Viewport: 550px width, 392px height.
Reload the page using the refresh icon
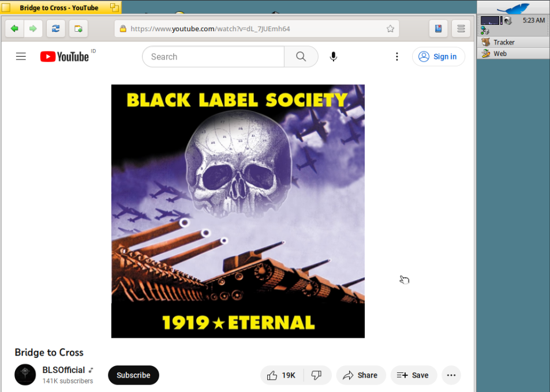click(x=55, y=28)
